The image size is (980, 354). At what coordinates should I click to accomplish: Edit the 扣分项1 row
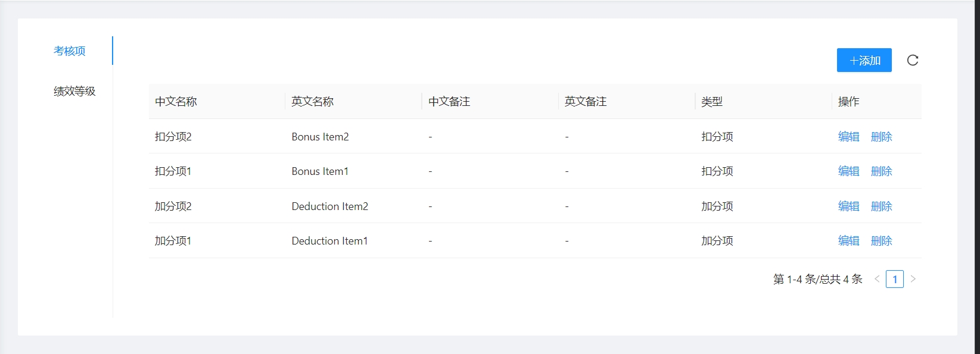pos(848,171)
